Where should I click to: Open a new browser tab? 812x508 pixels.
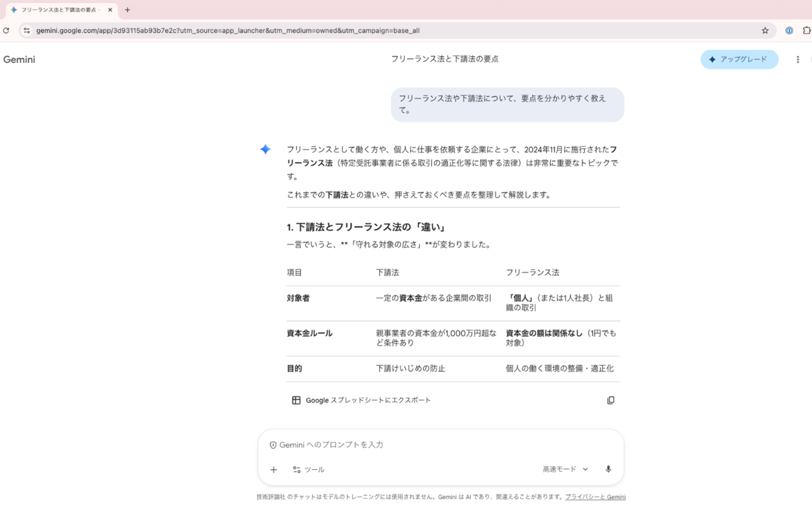click(x=128, y=10)
